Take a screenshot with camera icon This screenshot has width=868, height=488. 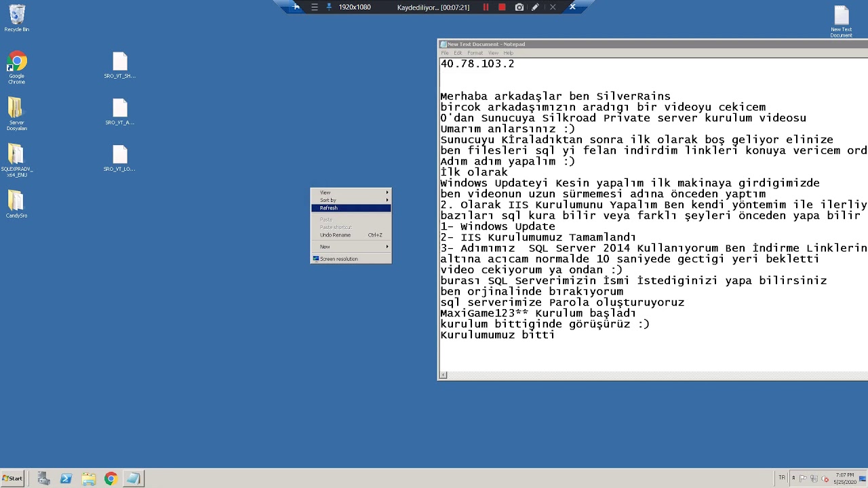tap(519, 7)
